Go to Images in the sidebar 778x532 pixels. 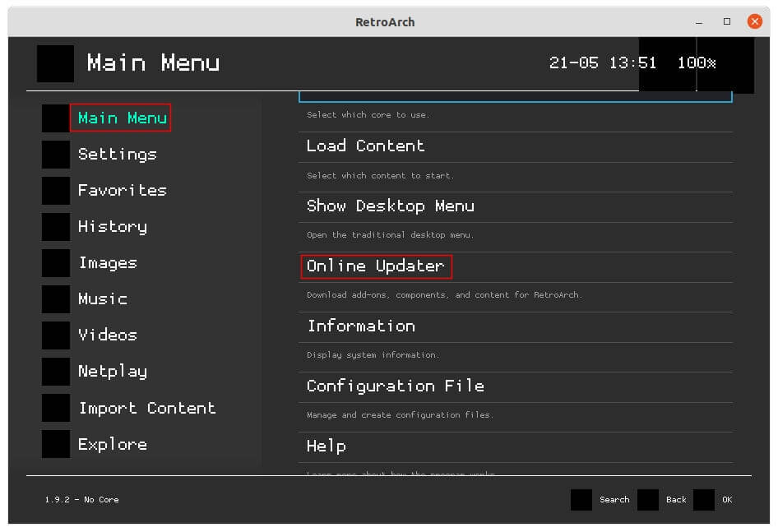(108, 263)
